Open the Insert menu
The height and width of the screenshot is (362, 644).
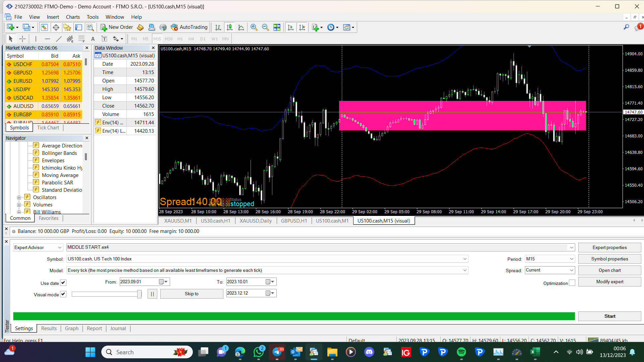point(53,17)
